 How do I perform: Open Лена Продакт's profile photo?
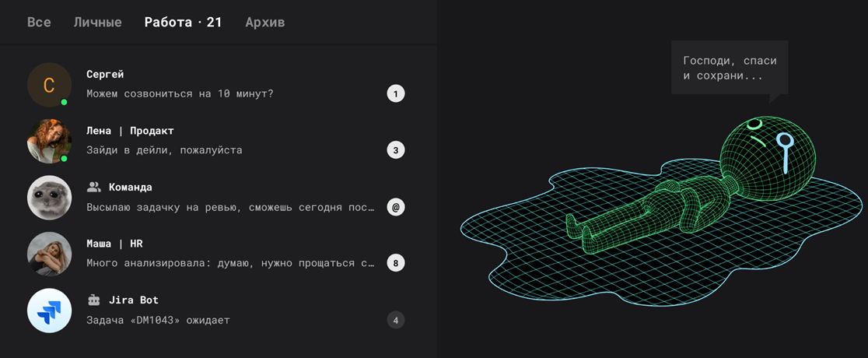pyautogui.click(x=49, y=141)
